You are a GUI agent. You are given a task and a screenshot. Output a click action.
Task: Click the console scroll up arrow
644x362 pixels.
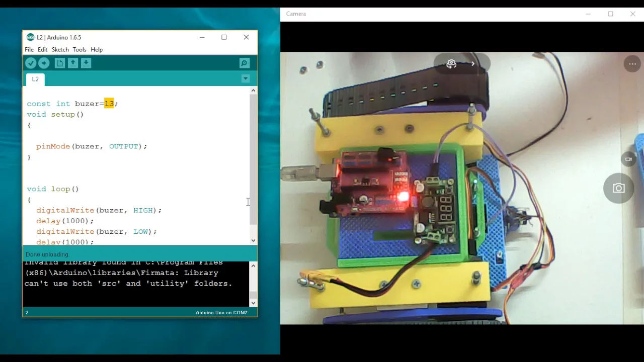(x=253, y=265)
